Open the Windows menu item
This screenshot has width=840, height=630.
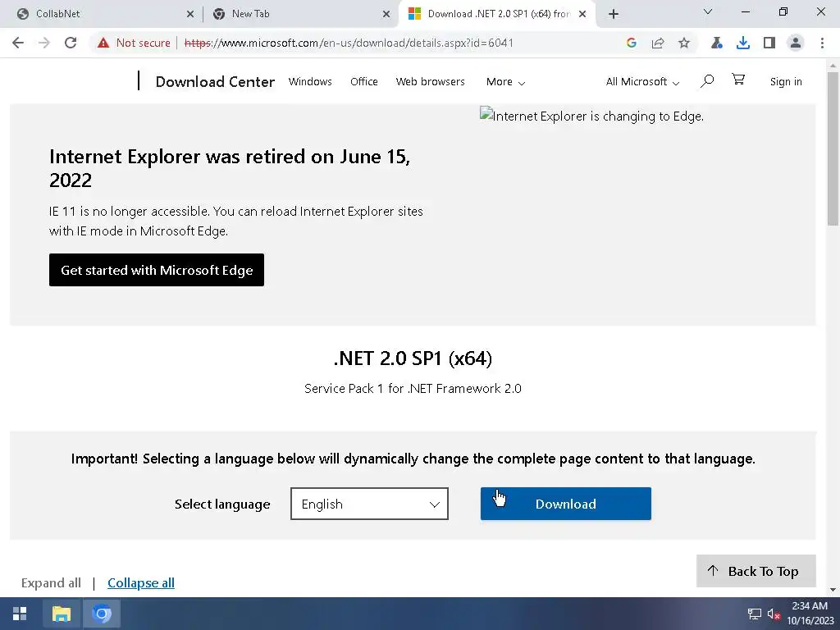310,82
